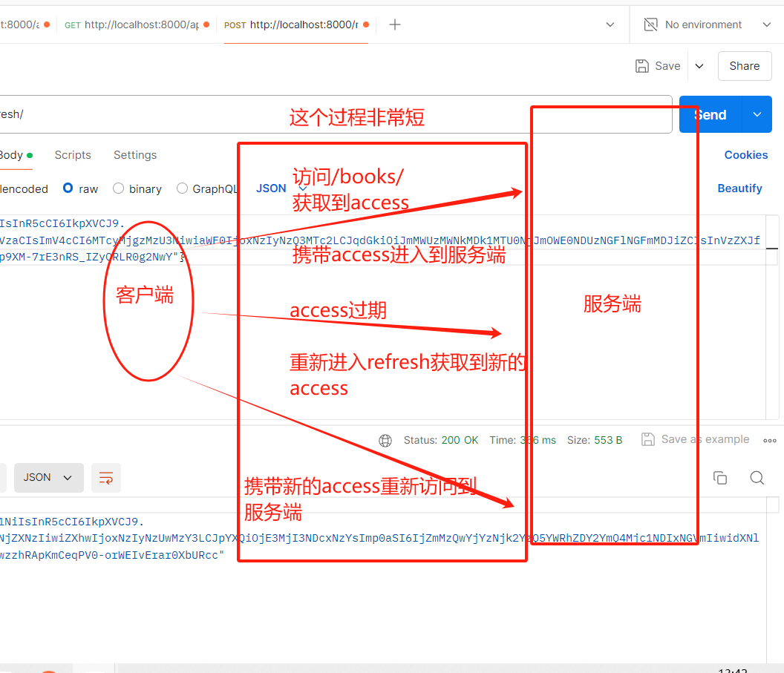Screen dimensions: 784x673
Task: Expand the Send button dropdown
Action: click(x=757, y=114)
